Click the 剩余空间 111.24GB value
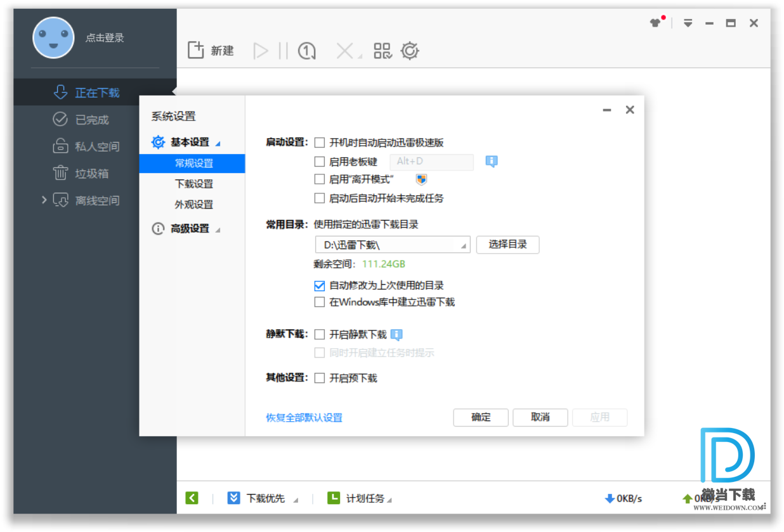 pyautogui.click(x=383, y=264)
